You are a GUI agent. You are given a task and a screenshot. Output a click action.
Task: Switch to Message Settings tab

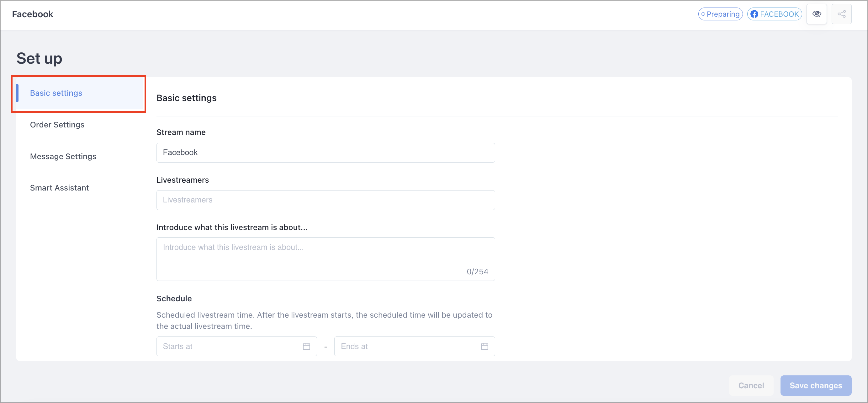(79, 157)
